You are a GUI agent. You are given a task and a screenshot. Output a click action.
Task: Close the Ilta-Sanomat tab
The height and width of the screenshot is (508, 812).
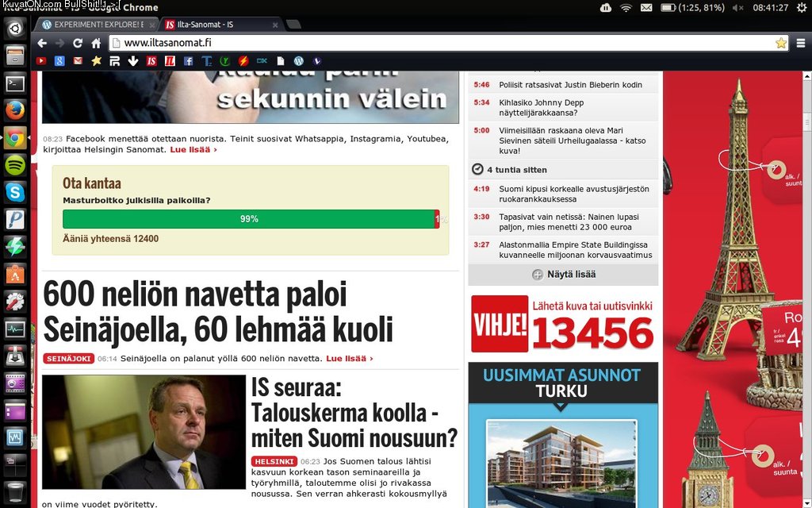(274, 25)
